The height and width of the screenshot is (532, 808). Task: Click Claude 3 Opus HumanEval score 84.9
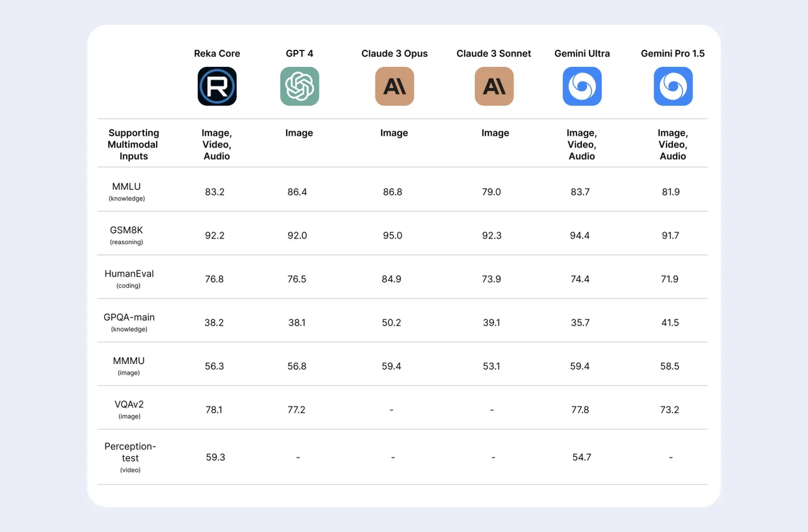click(391, 279)
